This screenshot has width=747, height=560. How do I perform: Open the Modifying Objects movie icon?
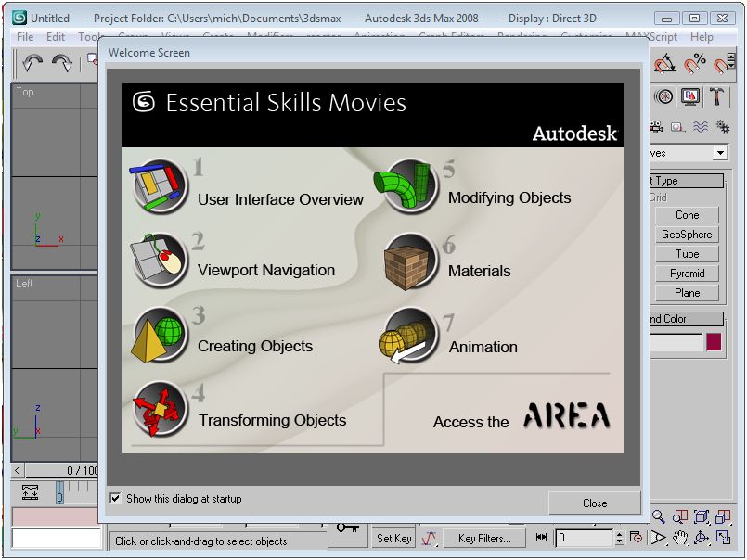406,185
